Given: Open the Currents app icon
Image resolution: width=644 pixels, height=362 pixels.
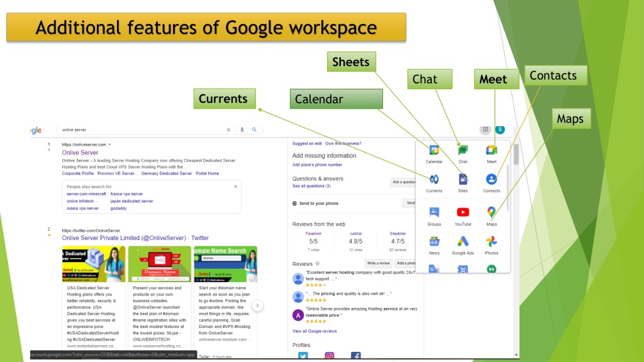Looking at the screenshot, I should point(434,179).
